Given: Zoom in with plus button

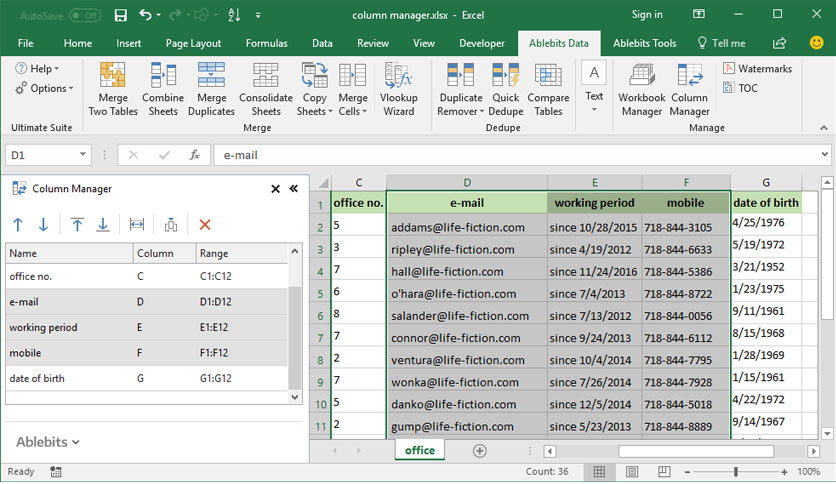Looking at the screenshot, I should pos(784,472).
